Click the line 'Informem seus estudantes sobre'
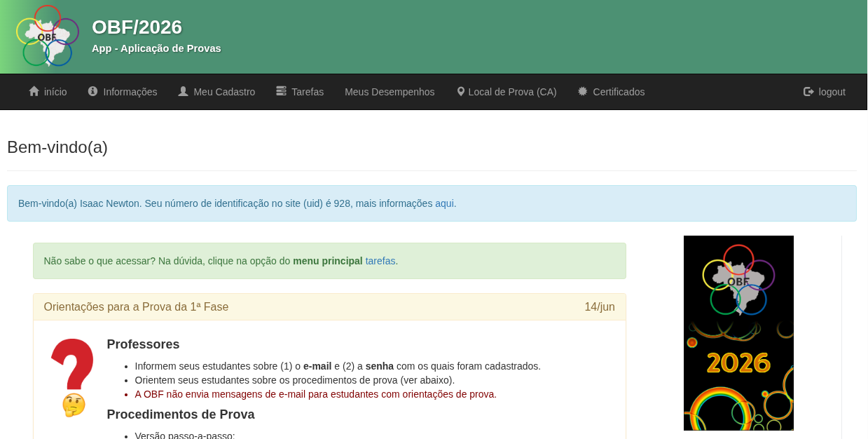The image size is (868, 439). tap(338, 366)
